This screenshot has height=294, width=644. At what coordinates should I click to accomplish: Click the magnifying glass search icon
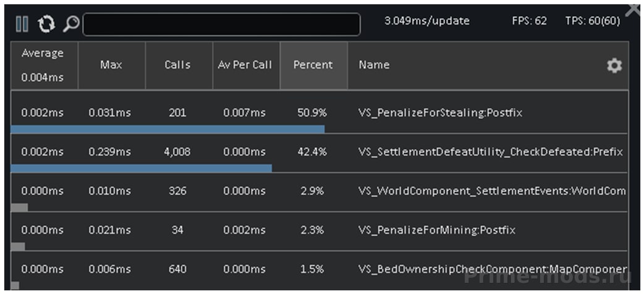71,24
